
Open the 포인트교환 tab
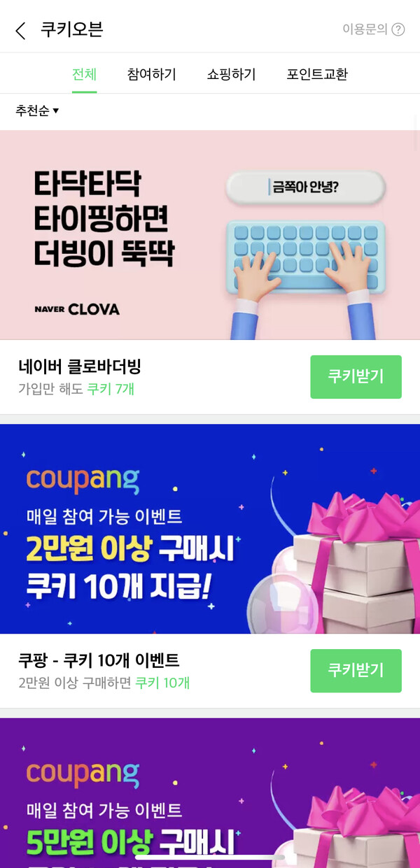click(x=317, y=74)
